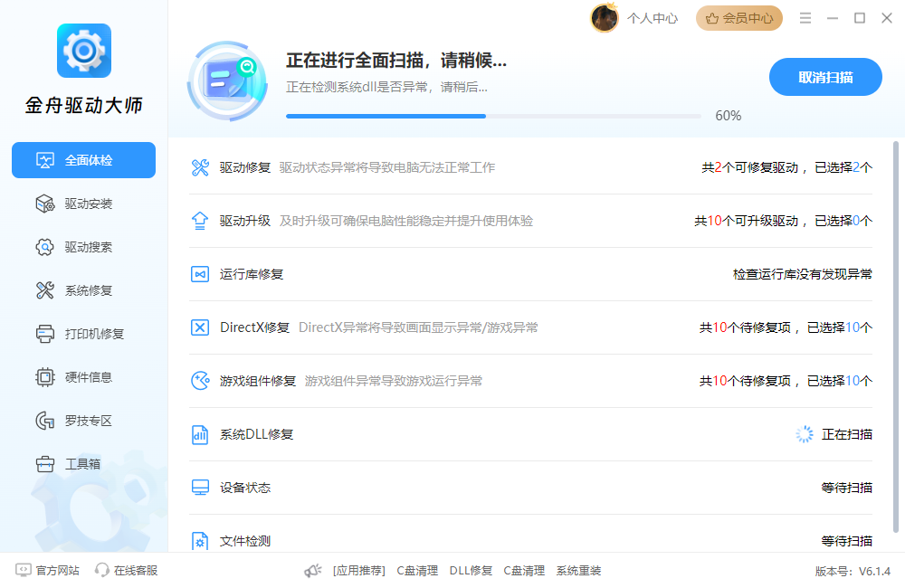
Task: Click the 系统DLL修复 dll icon
Action: [x=200, y=434]
